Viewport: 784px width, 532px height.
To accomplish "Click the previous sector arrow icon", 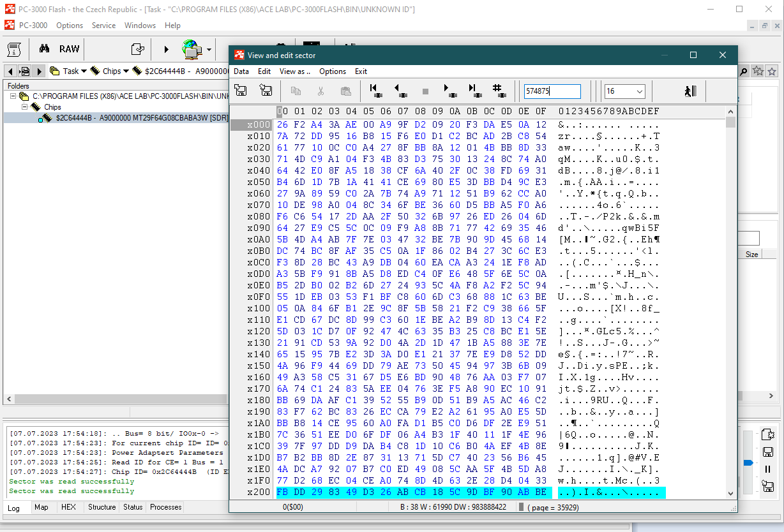I will [x=401, y=91].
